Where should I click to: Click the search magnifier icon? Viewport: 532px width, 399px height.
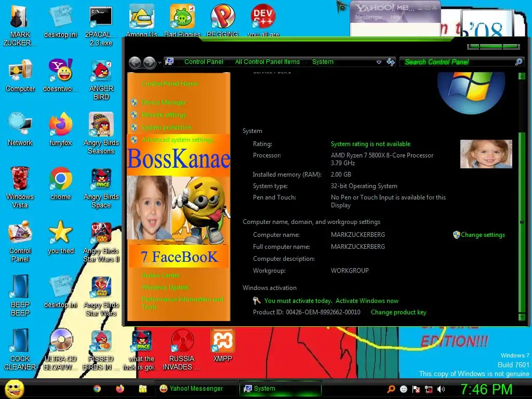(x=519, y=62)
